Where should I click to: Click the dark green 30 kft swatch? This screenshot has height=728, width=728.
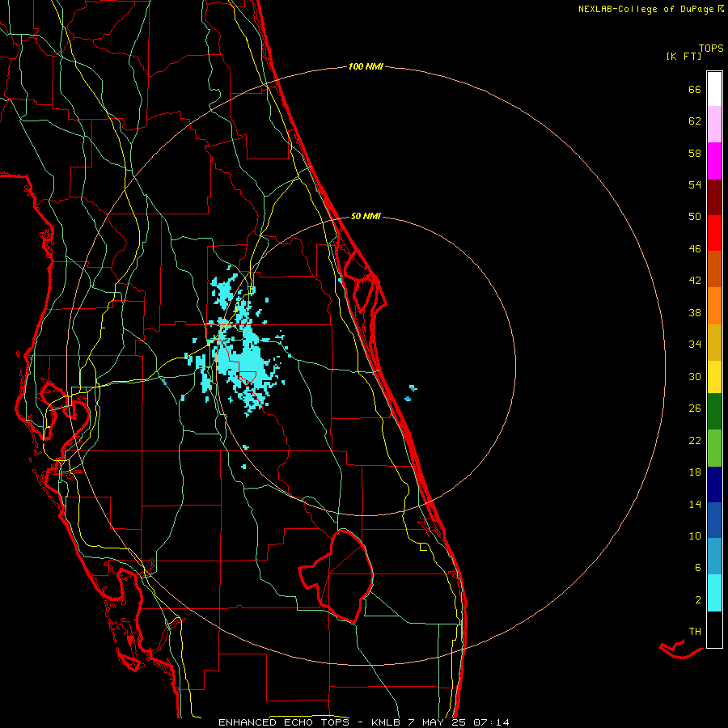[x=714, y=412]
